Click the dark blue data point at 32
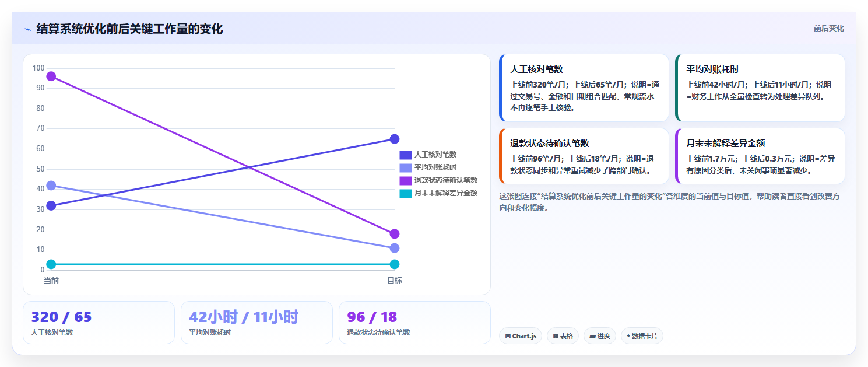This screenshot has height=367, width=868. click(51, 205)
